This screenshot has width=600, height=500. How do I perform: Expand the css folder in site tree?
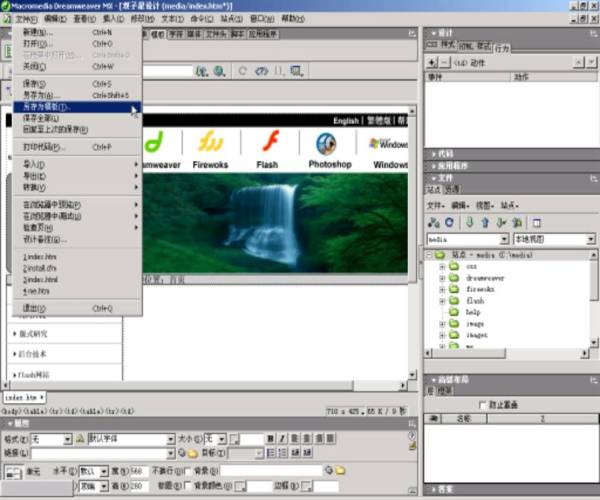(442, 266)
